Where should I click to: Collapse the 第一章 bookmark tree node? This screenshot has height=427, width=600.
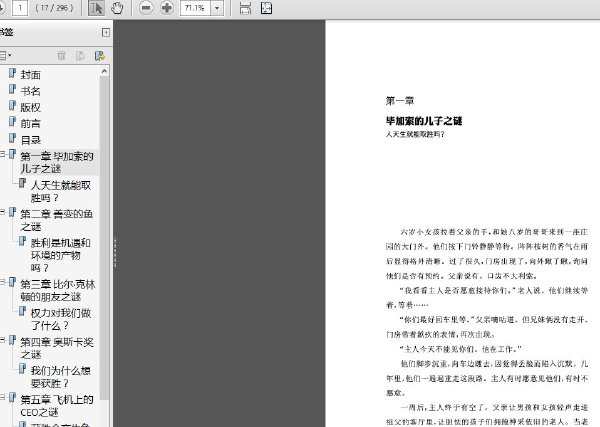tap(2, 154)
